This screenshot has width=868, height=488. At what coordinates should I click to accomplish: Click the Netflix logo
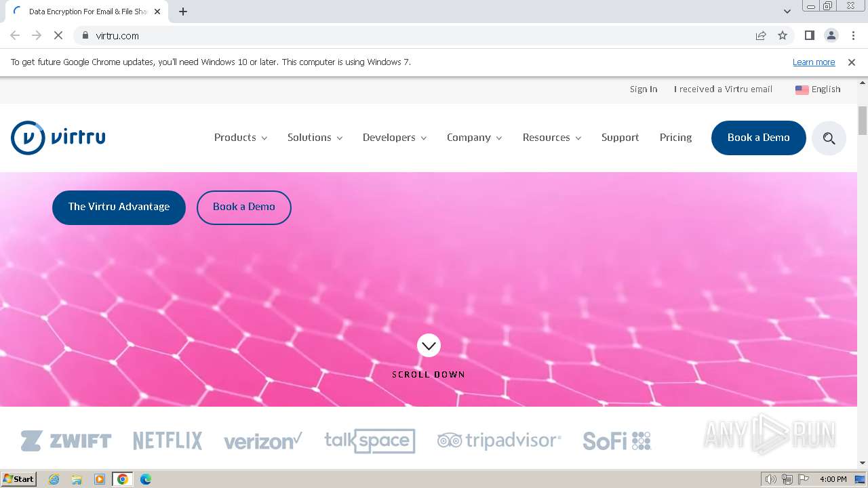[167, 441]
